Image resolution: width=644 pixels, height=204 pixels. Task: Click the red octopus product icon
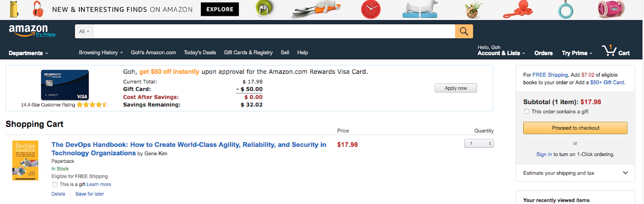(518, 9)
